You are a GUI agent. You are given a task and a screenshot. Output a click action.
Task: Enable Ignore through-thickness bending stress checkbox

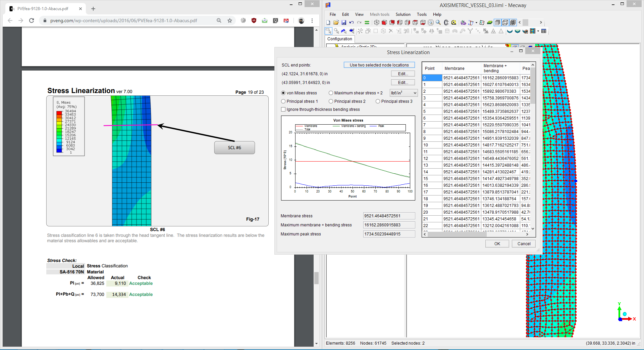click(x=283, y=110)
